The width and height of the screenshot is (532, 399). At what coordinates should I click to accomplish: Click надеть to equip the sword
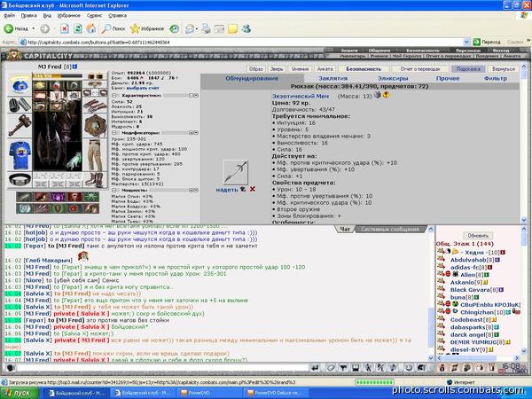[227, 190]
